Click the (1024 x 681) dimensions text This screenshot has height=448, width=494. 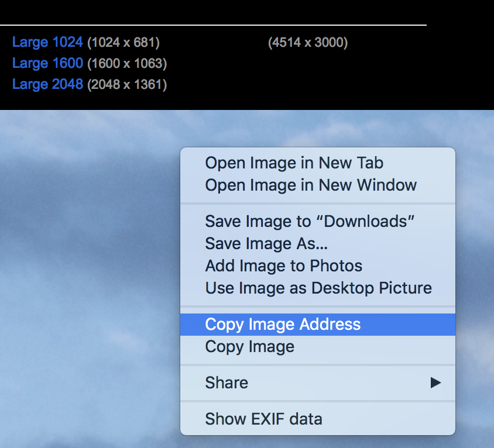pos(123,43)
